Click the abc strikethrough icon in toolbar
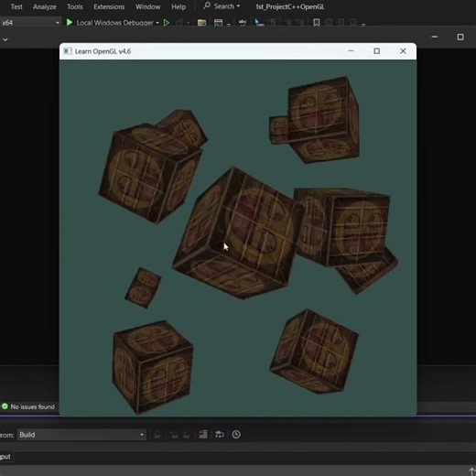476x476 pixels. tap(243, 23)
